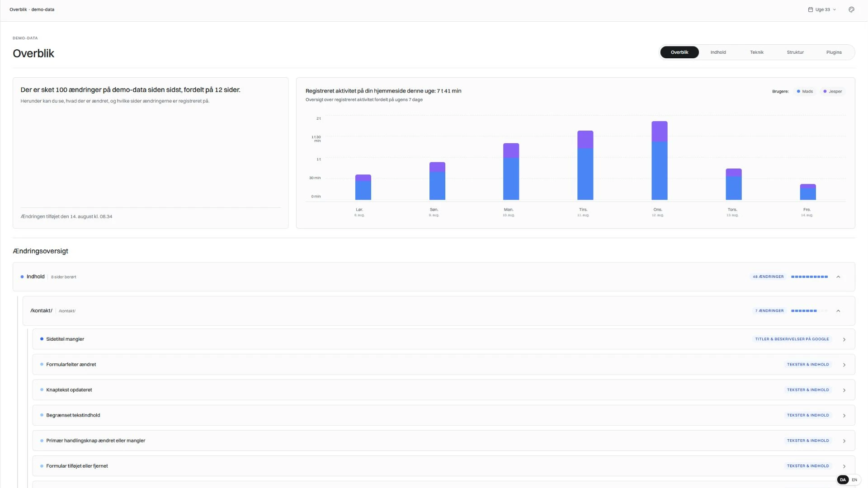Image resolution: width=868 pixels, height=488 pixels.
Task: Go to the Plugins tab
Action: click(x=834, y=52)
